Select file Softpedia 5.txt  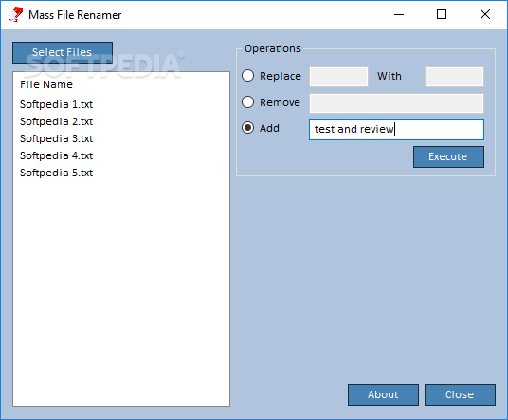click(x=56, y=173)
